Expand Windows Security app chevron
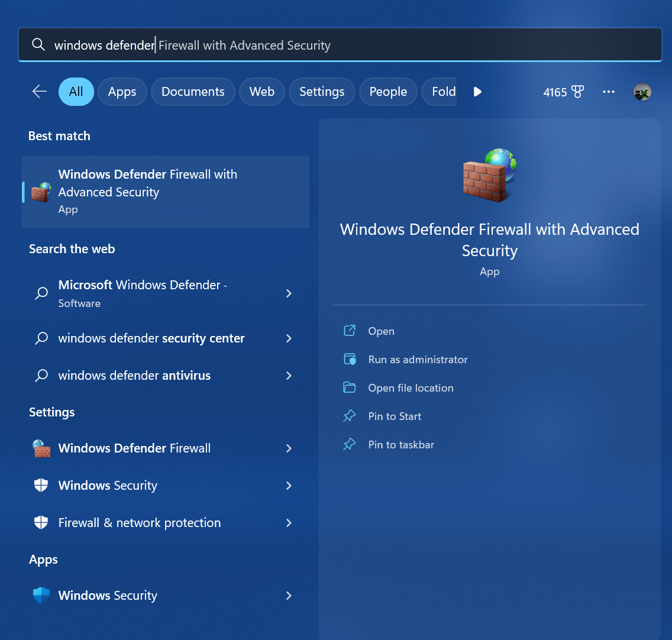 coord(289,596)
